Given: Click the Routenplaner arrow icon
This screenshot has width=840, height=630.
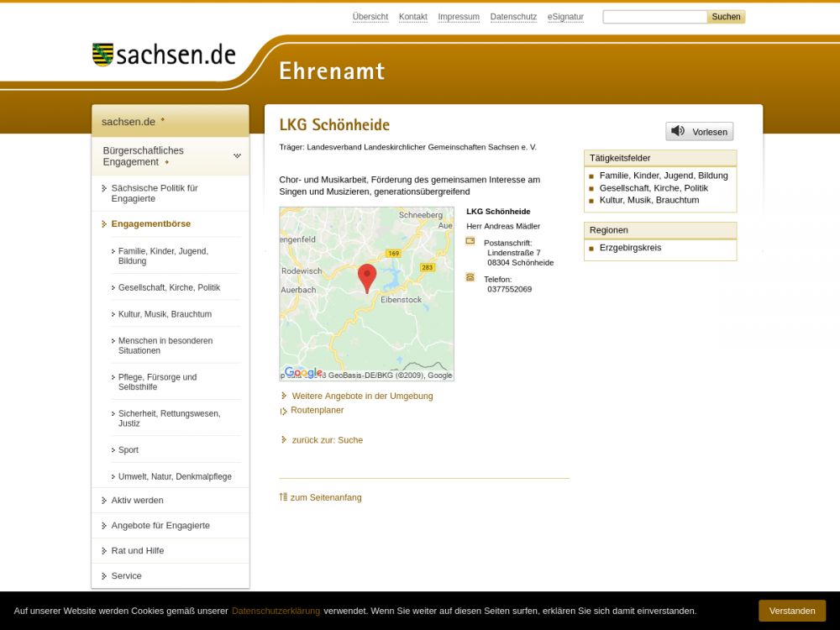Looking at the screenshot, I should click(284, 411).
